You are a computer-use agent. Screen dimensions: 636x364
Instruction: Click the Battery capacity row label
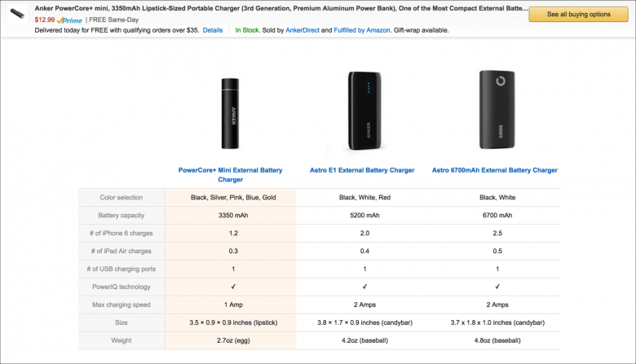121,216
